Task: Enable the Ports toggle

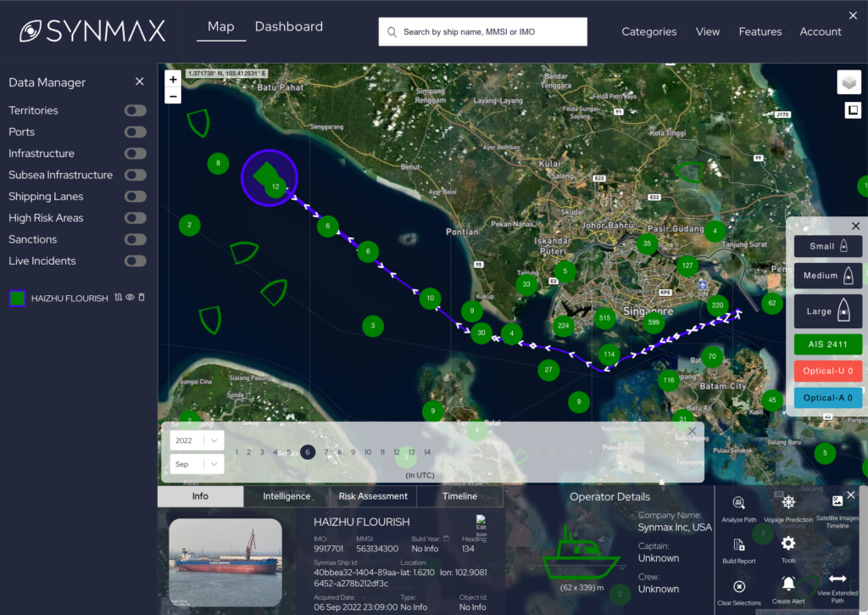Action: [x=134, y=131]
